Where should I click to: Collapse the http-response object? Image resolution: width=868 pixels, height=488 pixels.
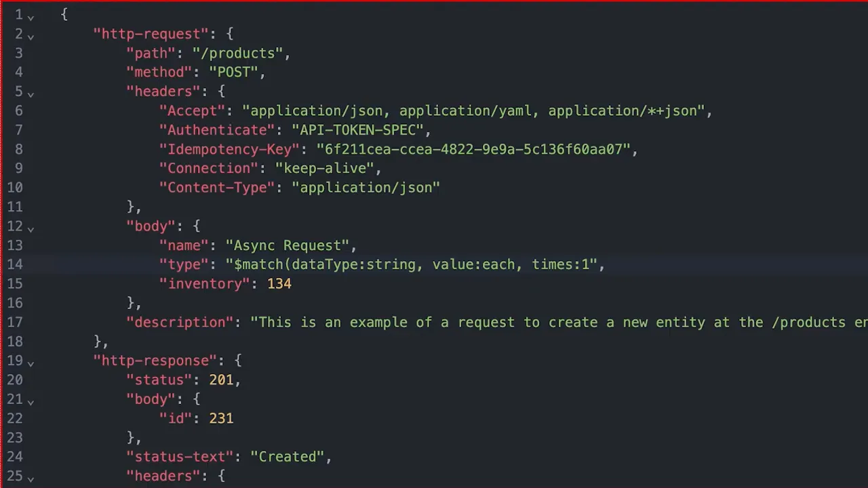tap(30, 362)
